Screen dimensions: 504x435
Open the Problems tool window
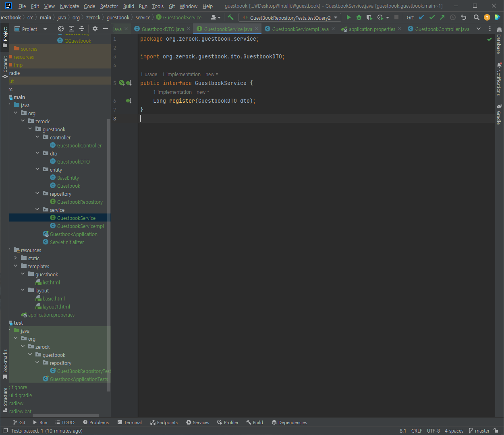coord(96,423)
